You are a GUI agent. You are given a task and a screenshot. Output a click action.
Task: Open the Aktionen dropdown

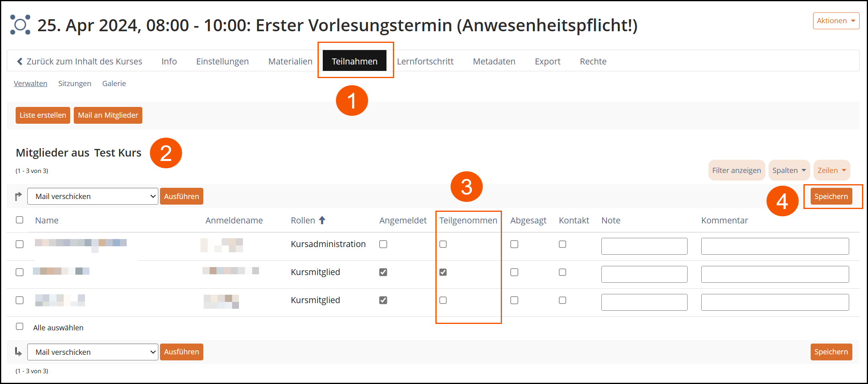[x=836, y=21]
